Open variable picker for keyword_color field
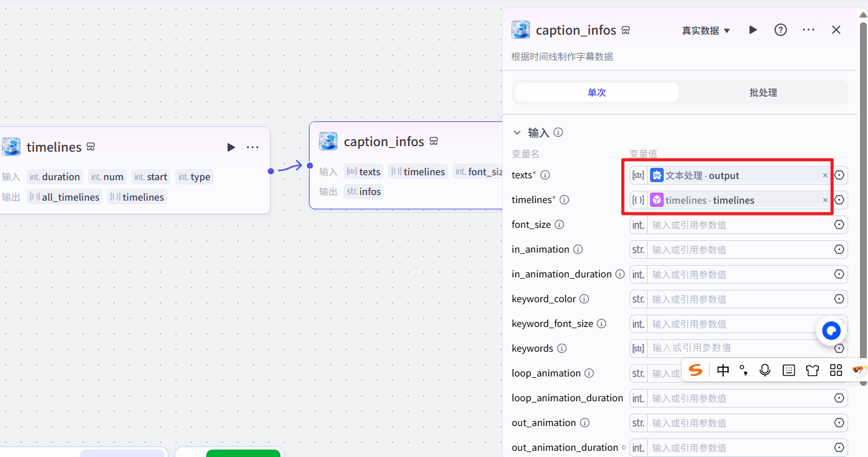The image size is (868, 457). [840, 299]
